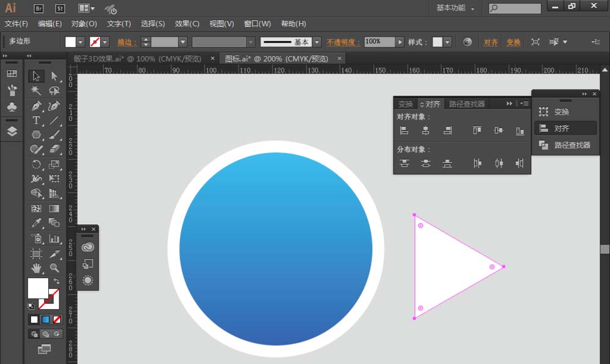
Task: Select the Hand tool
Action: tap(36, 268)
